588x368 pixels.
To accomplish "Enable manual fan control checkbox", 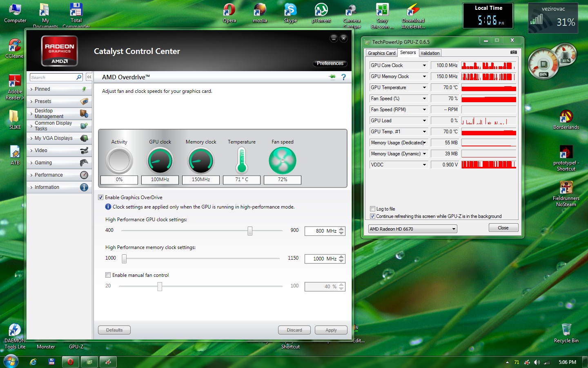I will (x=108, y=275).
